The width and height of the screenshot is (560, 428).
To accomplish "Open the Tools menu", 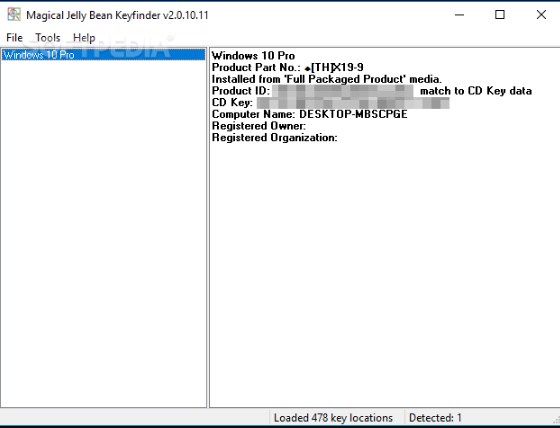I will tap(48, 38).
